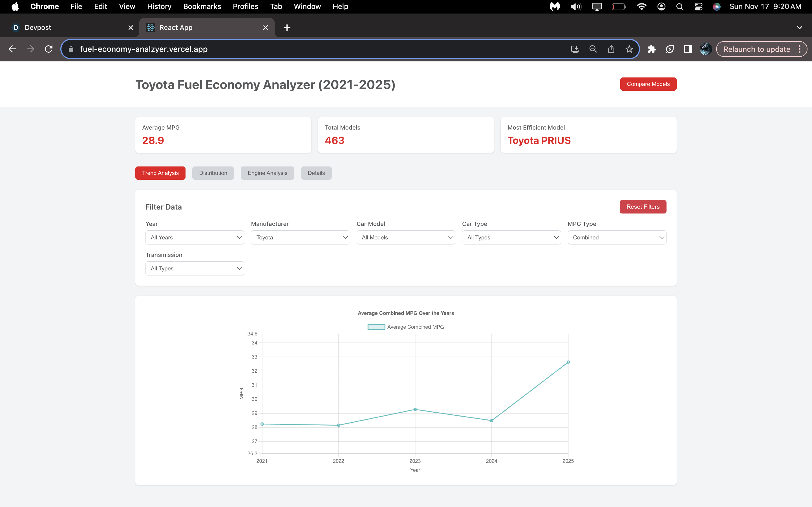Image resolution: width=812 pixels, height=507 pixels.
Task: Bookmark this page using the star icon
Action: [629, 49]
